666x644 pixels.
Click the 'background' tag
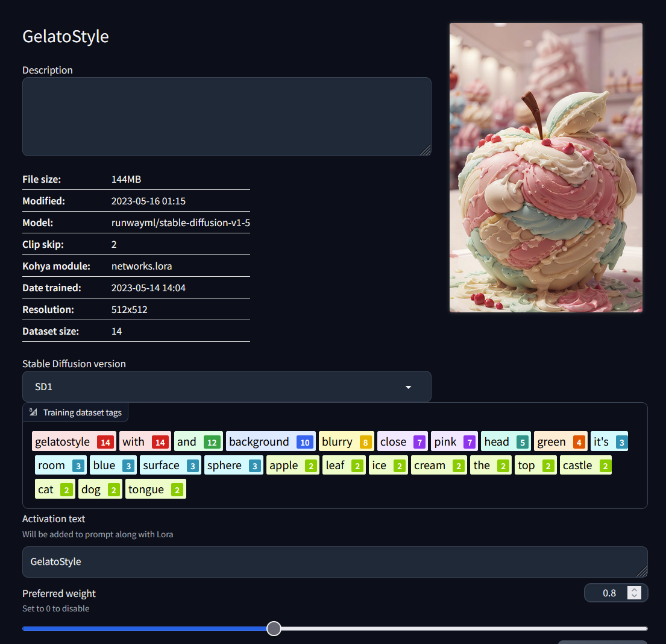pyautogui.click(x=271, y=441)
